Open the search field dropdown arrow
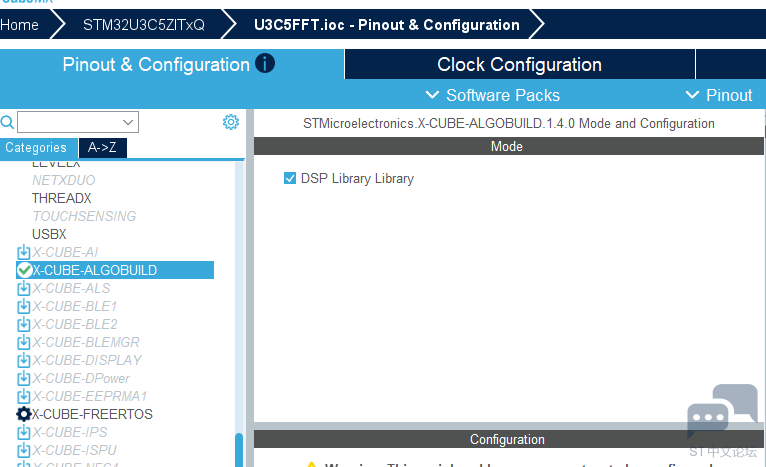 point(128,122)
